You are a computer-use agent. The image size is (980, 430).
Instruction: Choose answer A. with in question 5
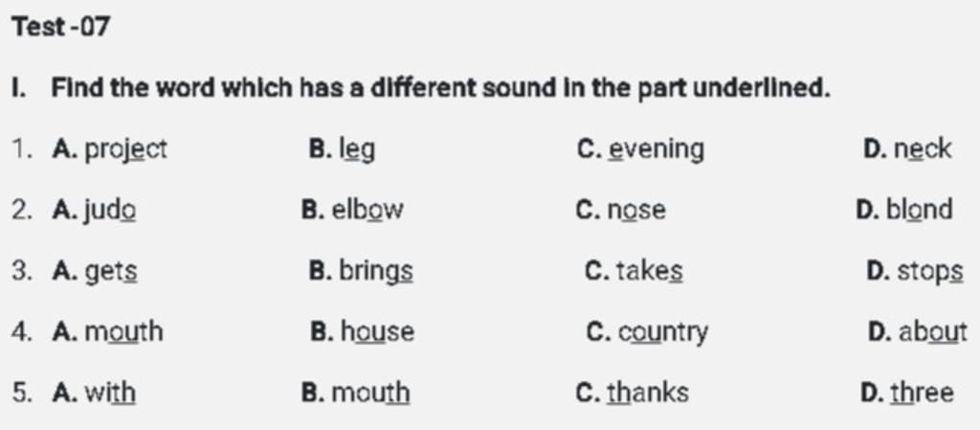point(94,393)
